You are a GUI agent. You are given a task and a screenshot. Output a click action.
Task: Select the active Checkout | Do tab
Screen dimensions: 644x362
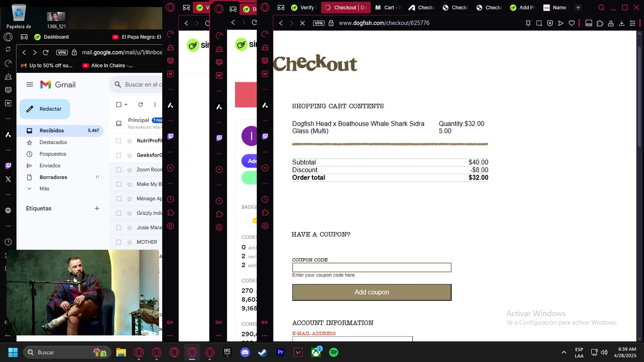click(x=346, y=8)
